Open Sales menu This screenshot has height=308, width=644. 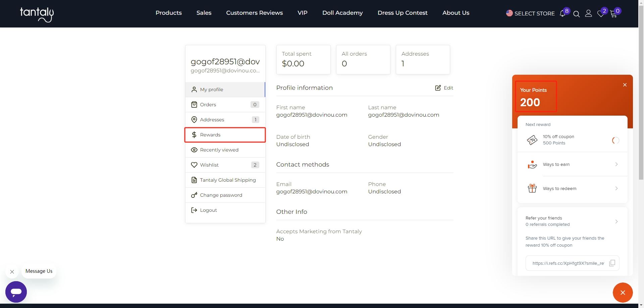(x=204, y=13)
